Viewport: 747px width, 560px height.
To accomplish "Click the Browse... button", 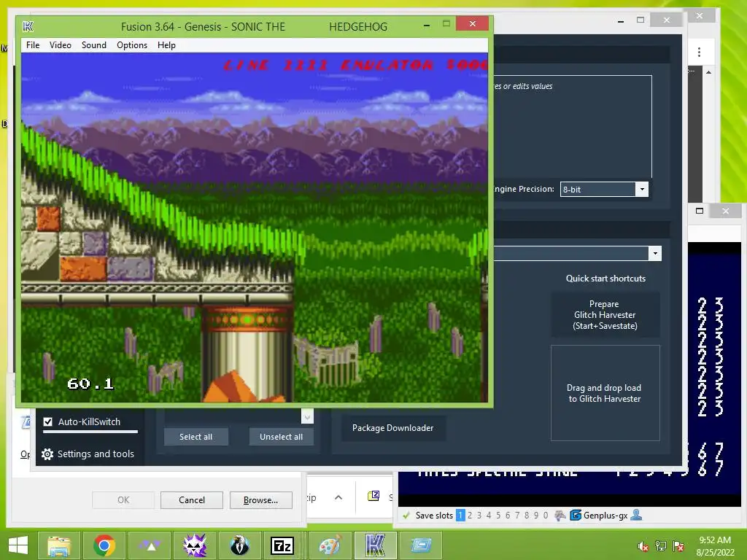I will tap(260, 500).
